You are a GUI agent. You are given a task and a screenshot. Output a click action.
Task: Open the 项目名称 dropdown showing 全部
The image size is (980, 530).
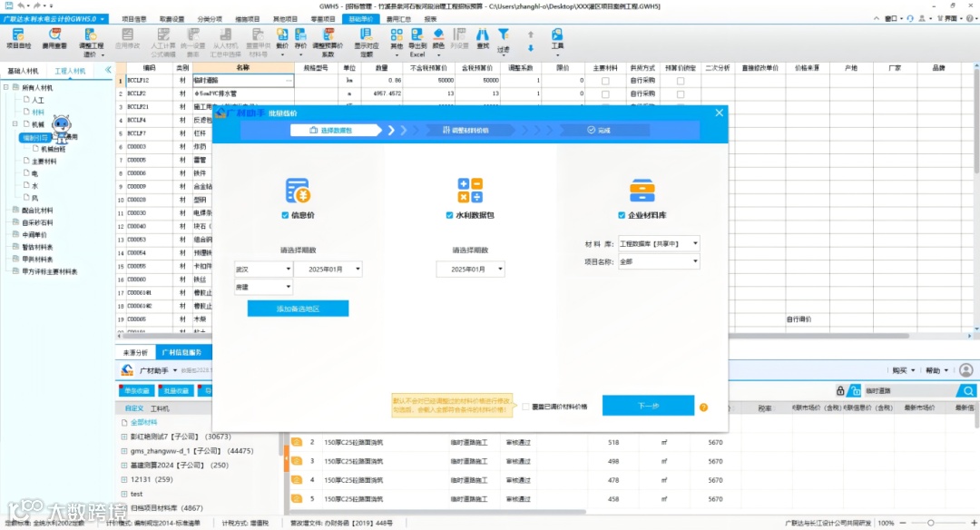pyautogui.click(x=659, y=262)
